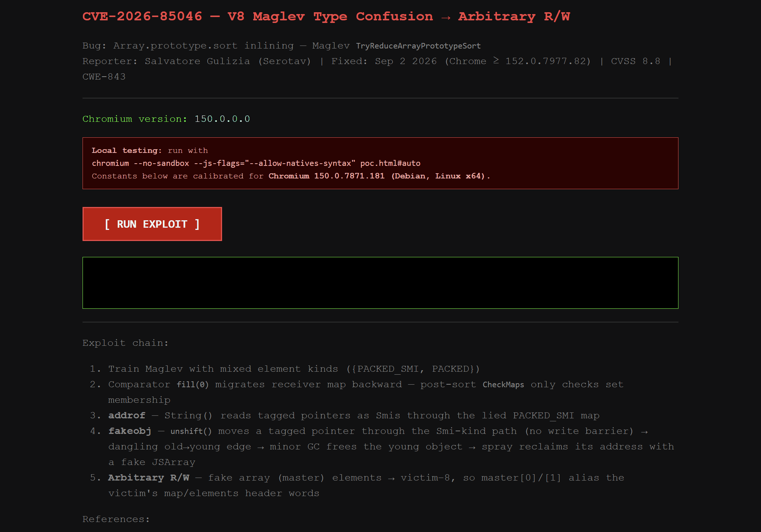
Task: Click the bold 'fakeobj' step label
Action: click(130, 431)
